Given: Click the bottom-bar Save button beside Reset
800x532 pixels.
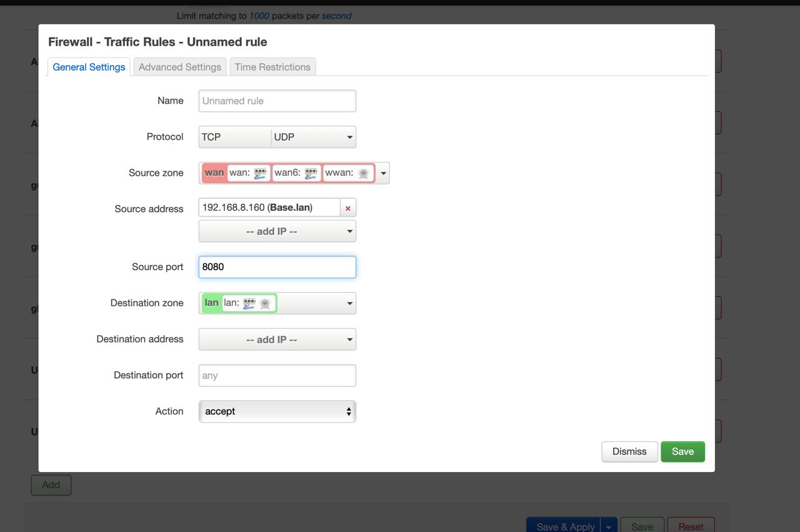Looking at the screenshot, I should [642, 525].
